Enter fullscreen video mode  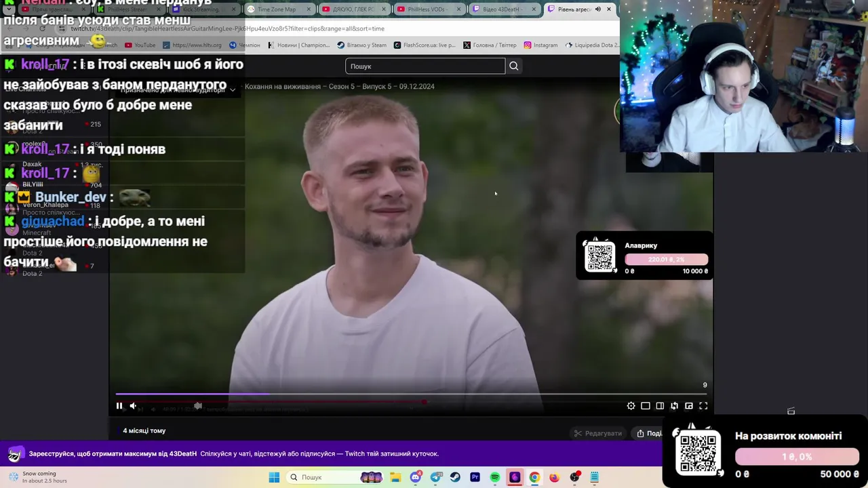coord(703,406)
